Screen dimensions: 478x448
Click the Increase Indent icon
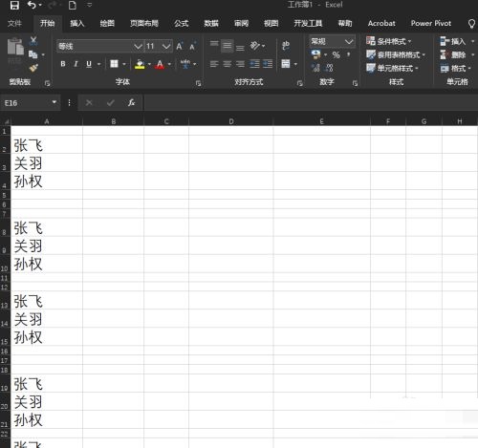[x=268, y=64]
